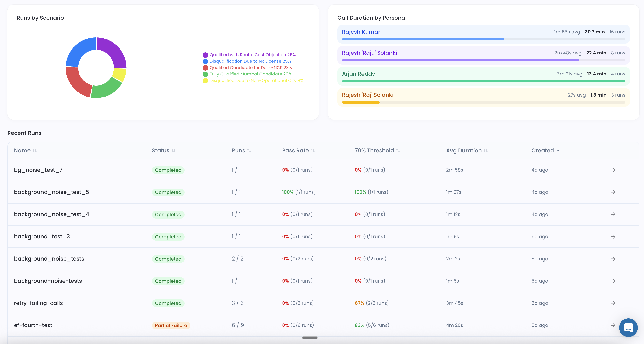Expand Created column sort chevron
The height and width of the screenshot is (344, 644).
point(558,151)
